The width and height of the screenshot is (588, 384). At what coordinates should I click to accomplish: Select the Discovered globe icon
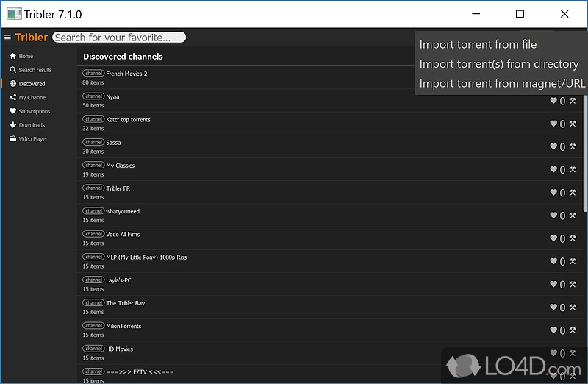tap(12, 84)
